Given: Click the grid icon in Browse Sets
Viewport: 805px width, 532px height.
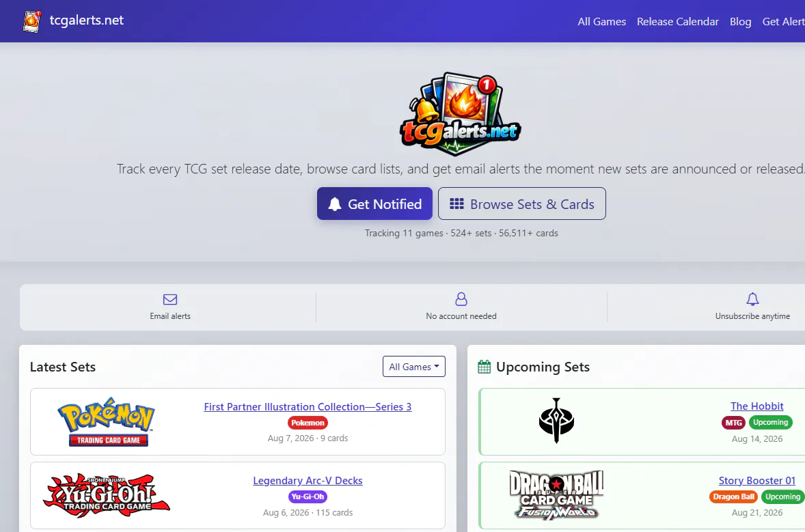Looking at the screenshot, I should point(456,204).
